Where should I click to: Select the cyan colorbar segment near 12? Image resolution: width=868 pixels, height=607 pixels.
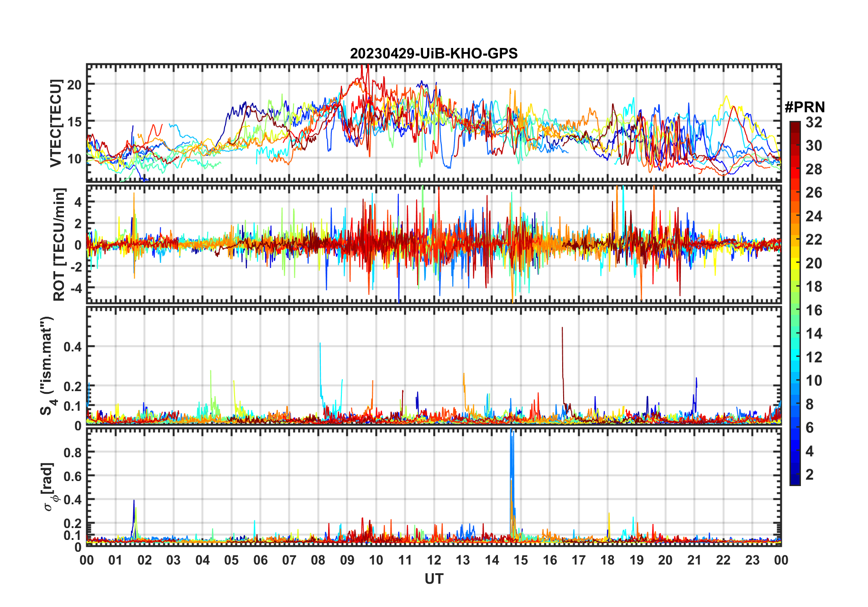pos(795,357)
